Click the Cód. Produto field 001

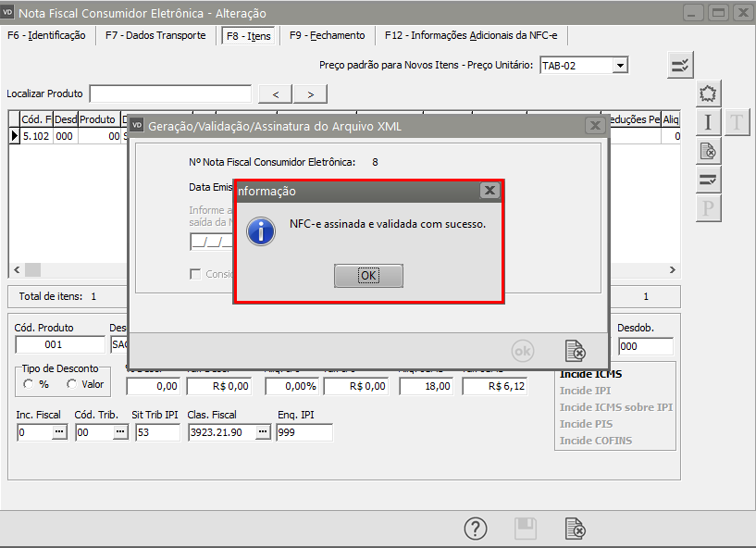point(60,345)
